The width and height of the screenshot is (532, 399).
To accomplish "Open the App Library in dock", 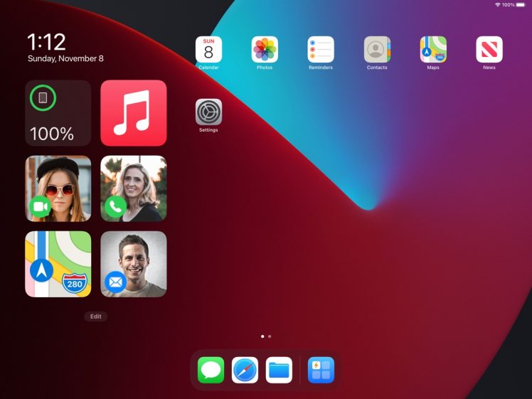I will click(x=320, y=370).
